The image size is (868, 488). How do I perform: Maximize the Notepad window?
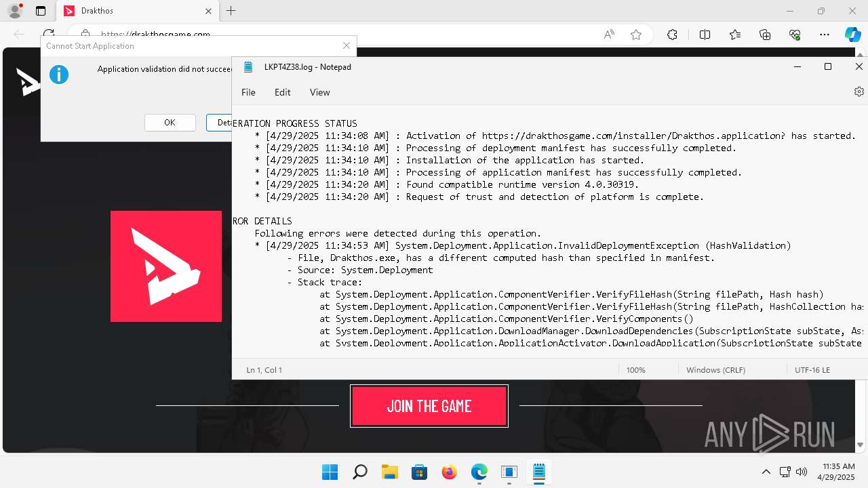828,66
